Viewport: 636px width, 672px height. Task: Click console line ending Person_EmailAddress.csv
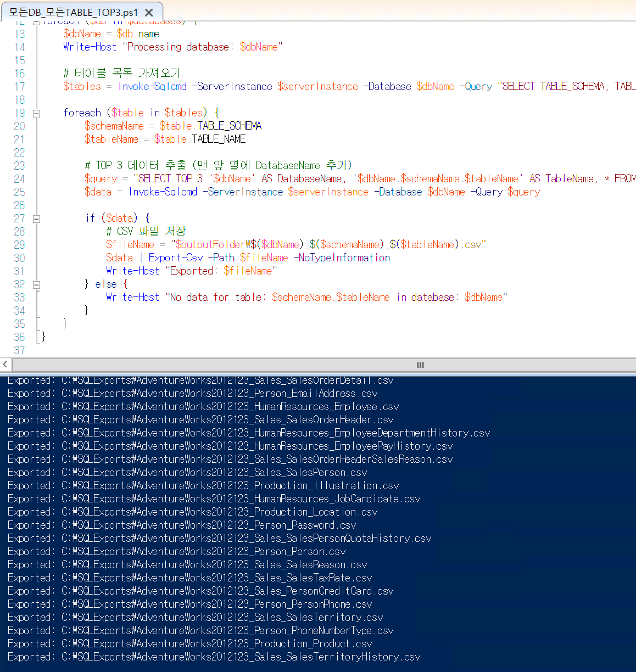192,393
